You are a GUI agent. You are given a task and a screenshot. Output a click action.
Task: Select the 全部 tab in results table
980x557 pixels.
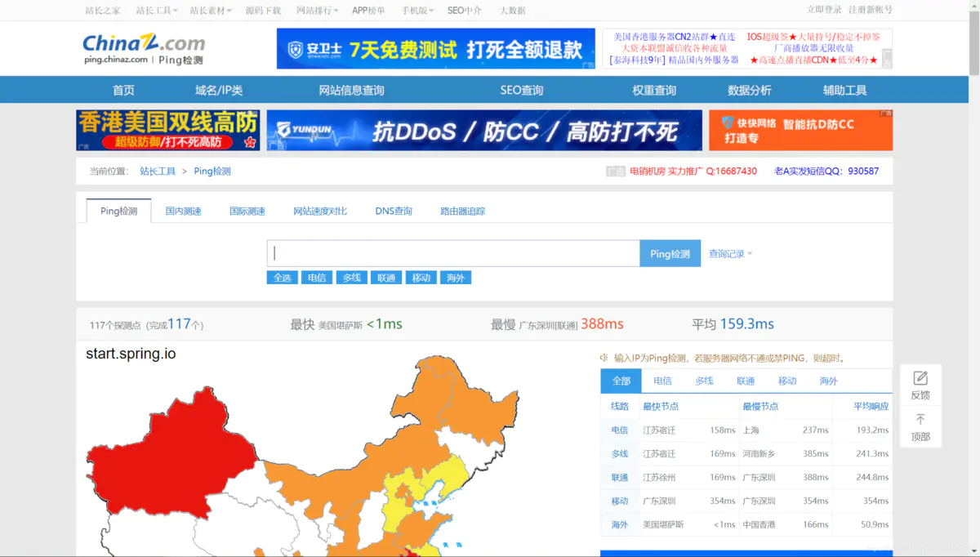click(621, 381)
